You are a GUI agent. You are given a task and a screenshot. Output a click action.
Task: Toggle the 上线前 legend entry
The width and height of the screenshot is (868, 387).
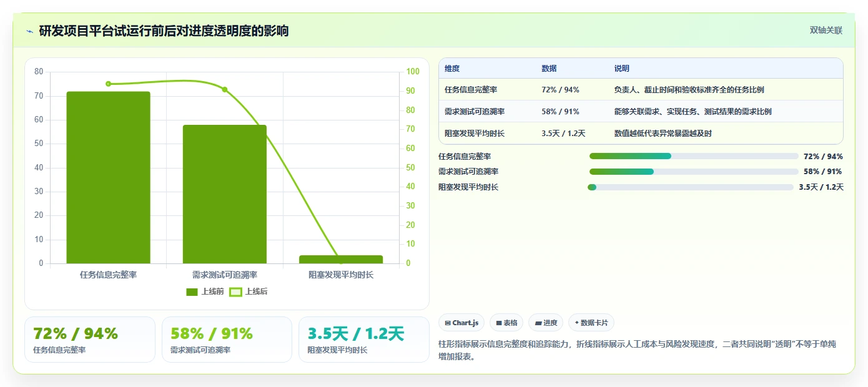point(205,291)
